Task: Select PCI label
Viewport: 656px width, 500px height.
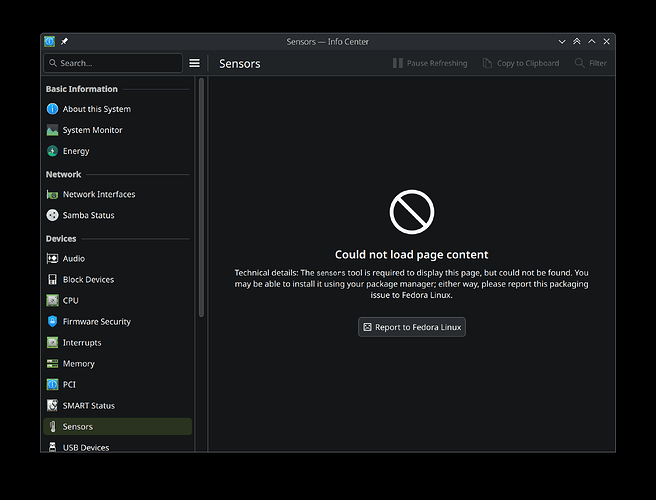Action: [69, 385]
